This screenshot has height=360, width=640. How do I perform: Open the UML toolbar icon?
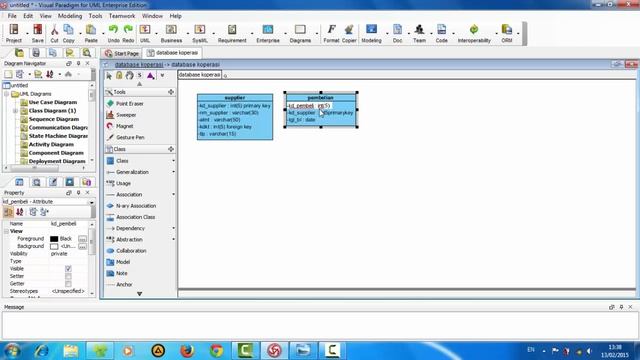click(x=145, y=33)
